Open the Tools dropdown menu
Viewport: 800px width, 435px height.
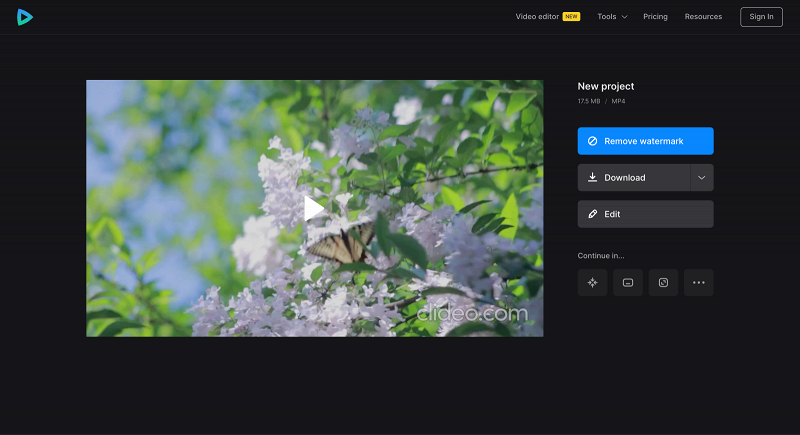coord(612,16)
